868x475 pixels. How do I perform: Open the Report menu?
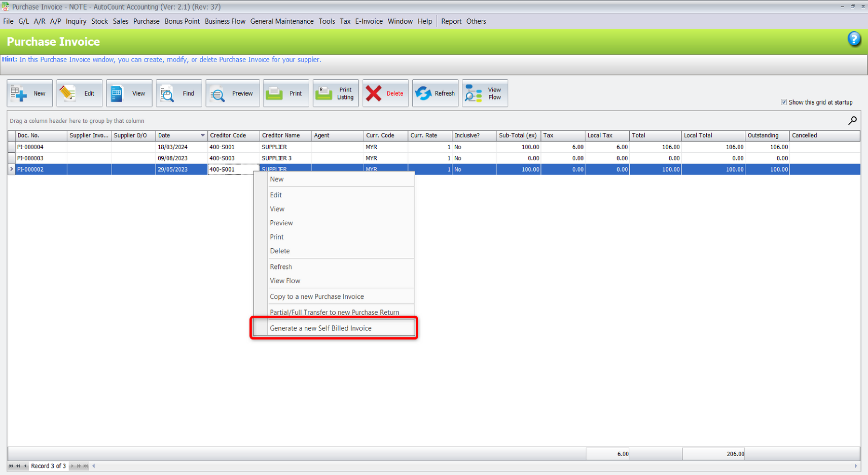tap(451, 21)
